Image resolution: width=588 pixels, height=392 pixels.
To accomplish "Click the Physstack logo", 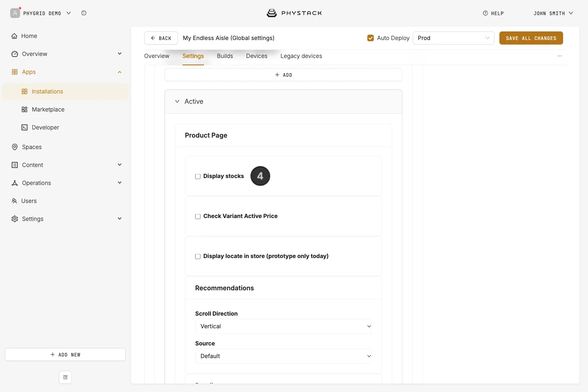I will click(294, 13).
